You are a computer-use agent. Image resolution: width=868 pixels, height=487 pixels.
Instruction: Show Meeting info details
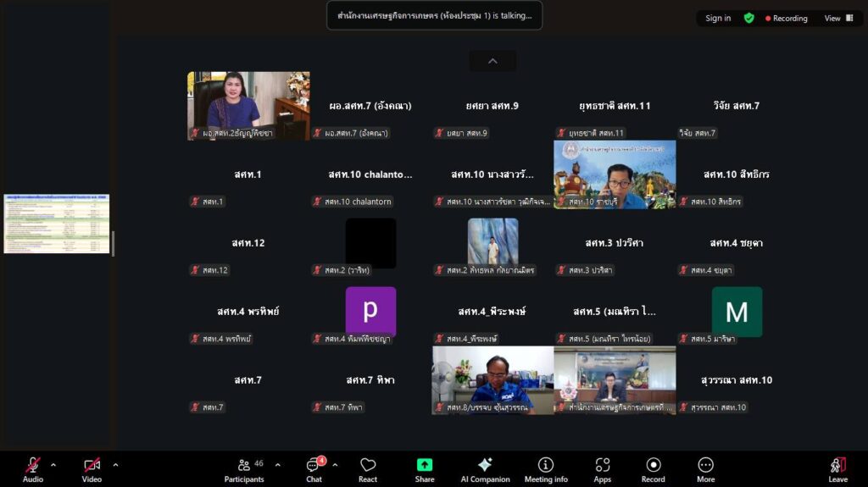[546, 469]
